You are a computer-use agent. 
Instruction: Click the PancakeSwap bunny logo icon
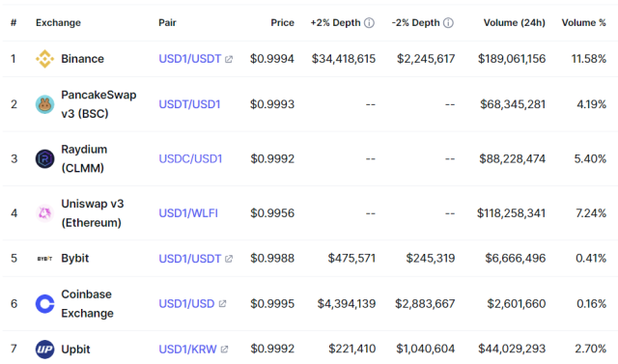tap(45, 104)
